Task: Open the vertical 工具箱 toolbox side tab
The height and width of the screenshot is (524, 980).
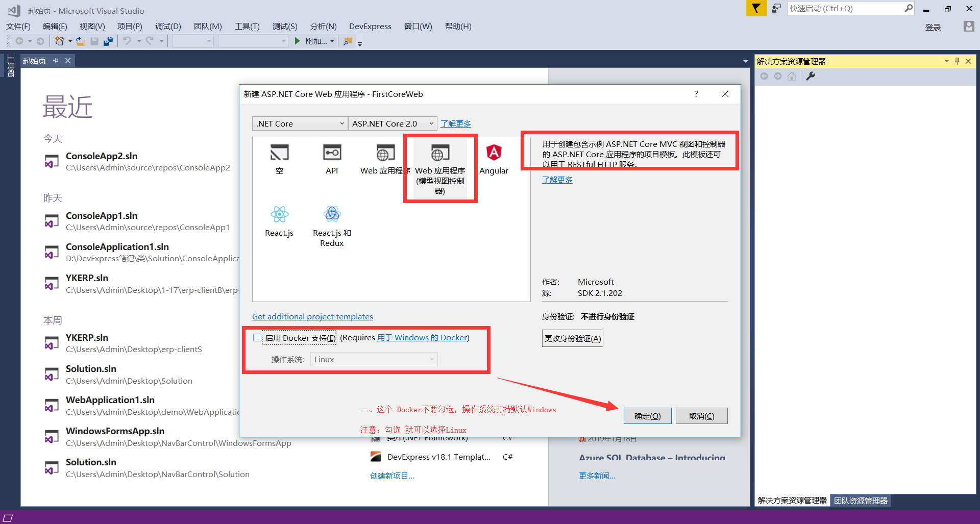Action: pyautogui.click(x=10, y=66)
